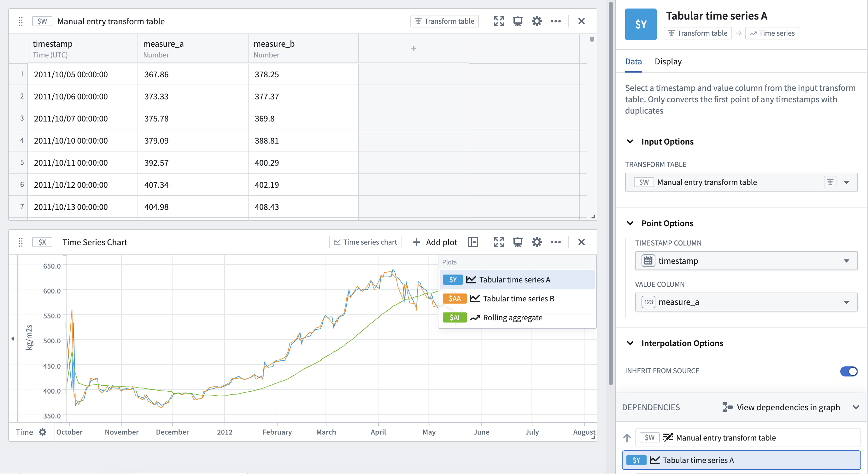Select Tabular time series B in Plots

(517, 298)
